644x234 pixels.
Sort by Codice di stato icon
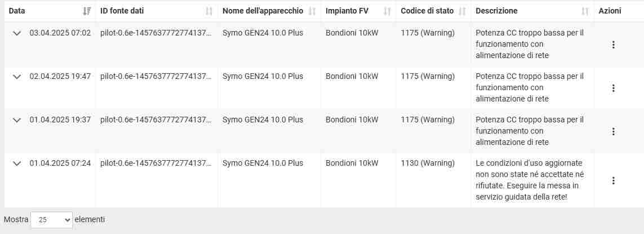(x=463, y=11)
